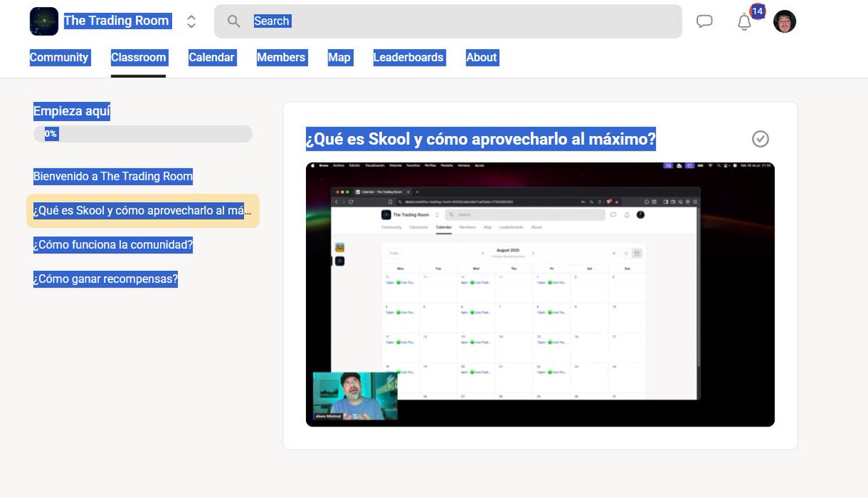This screenshot has width=868, height=498.
Task: Select the Classroom tab
Action: pos(138,57)
